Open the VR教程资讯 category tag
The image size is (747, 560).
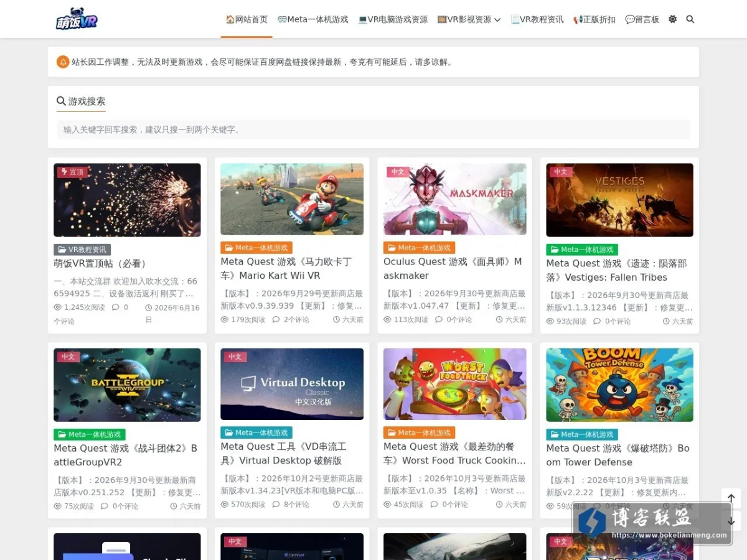point(82,250)
